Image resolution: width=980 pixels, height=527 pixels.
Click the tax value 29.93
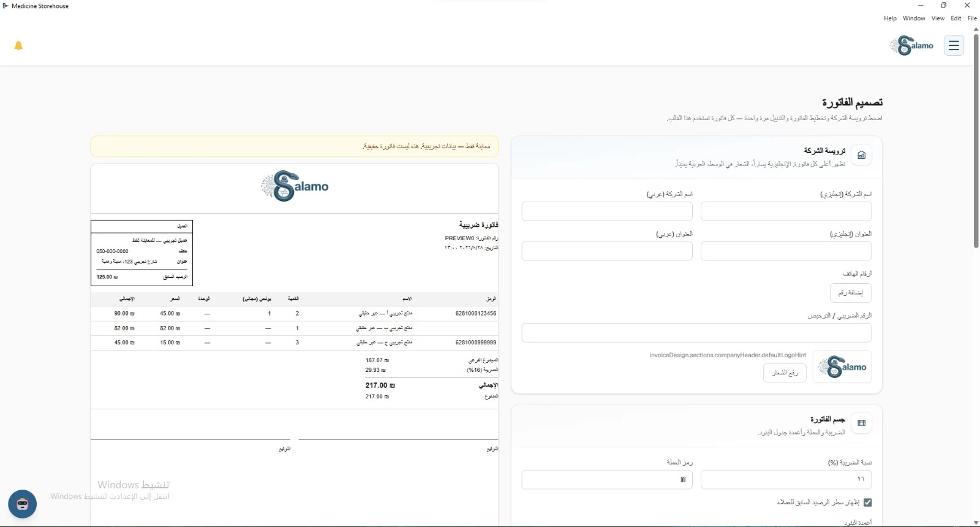(375, 370)
